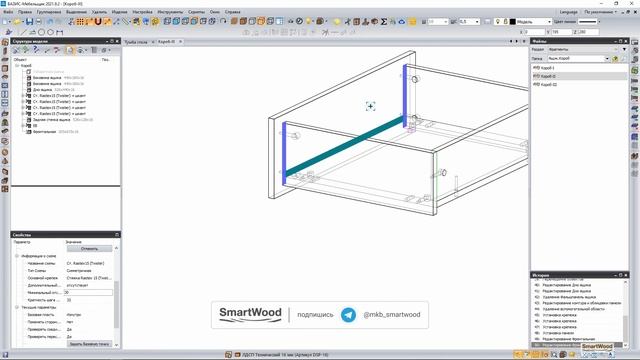Click the trash bin structure toolbar icon
The image size is (640, 360).
point(94,50)
